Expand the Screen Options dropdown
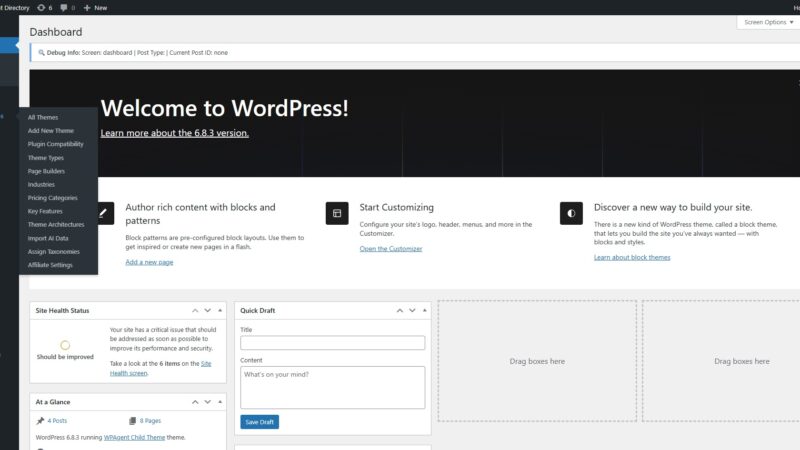The image size is (800, 450). point(766,22)
